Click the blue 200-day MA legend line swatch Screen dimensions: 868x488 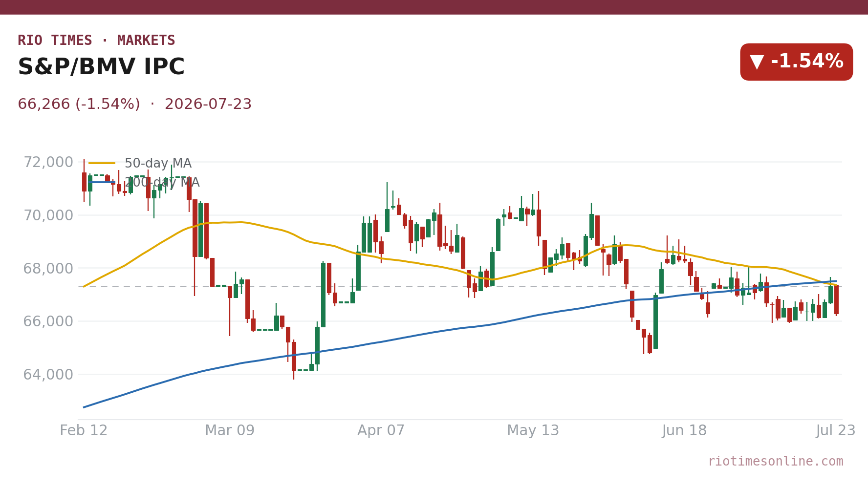[x=102, y=182]
